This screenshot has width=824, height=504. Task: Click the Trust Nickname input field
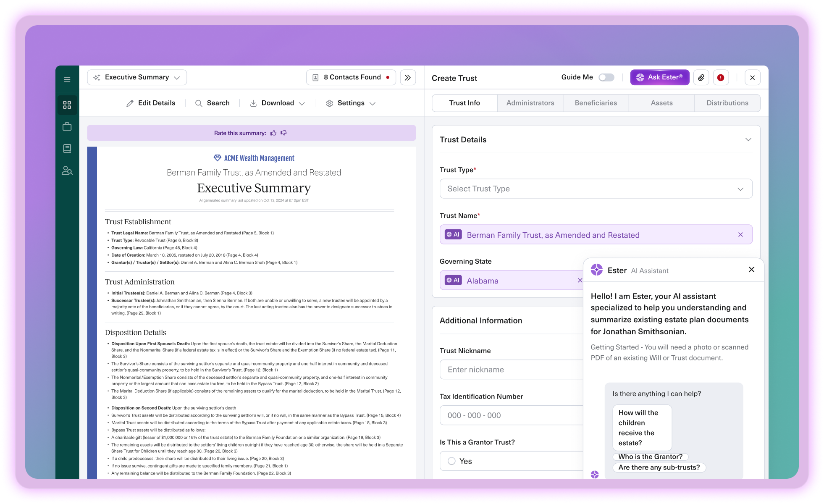coord(511,370)
